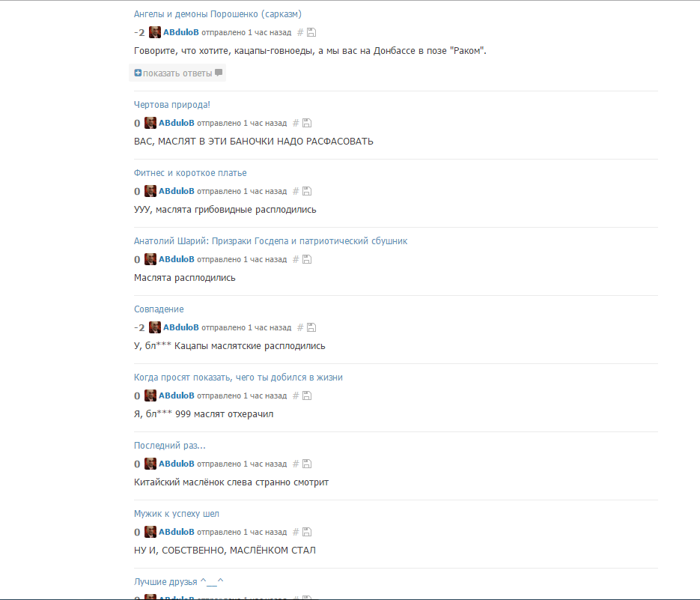Click ABduloB avatar in Чертова природа comment
The image size is (700, 600).
click(x=150, y=123)
